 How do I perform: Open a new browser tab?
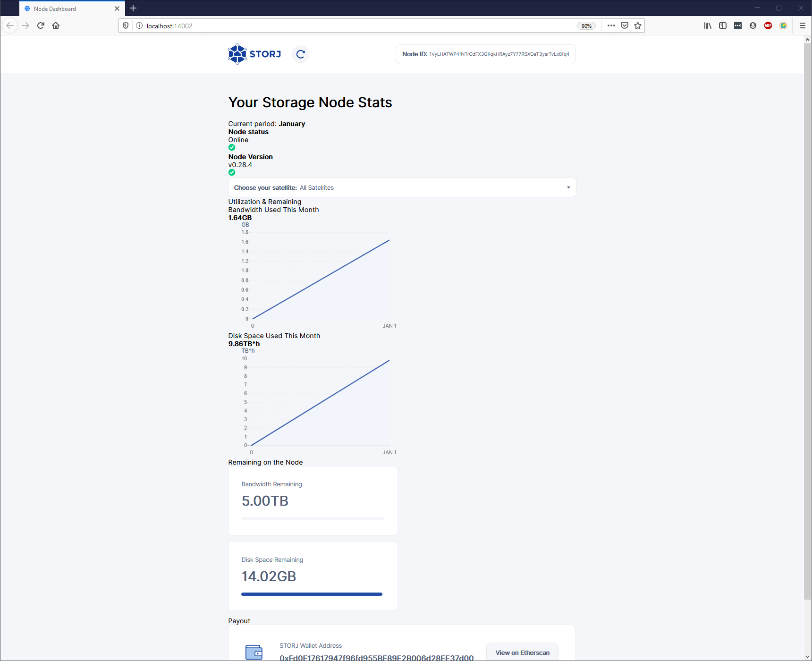pyautogui.click(x=133, y=8)
